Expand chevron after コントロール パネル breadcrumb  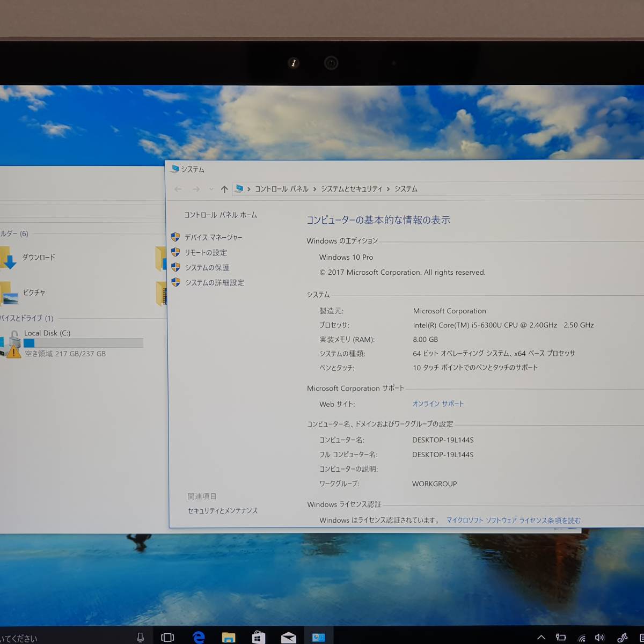[314, 189]
